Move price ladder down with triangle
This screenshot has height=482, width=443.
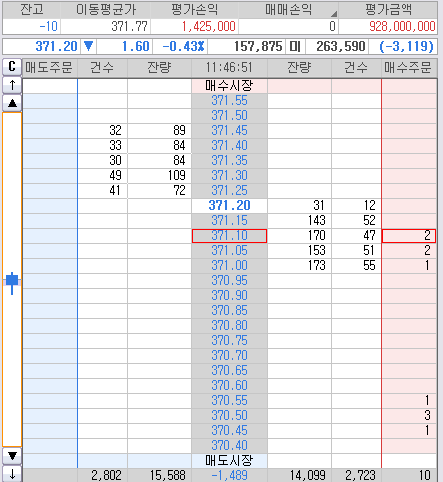tap(12, 456)
